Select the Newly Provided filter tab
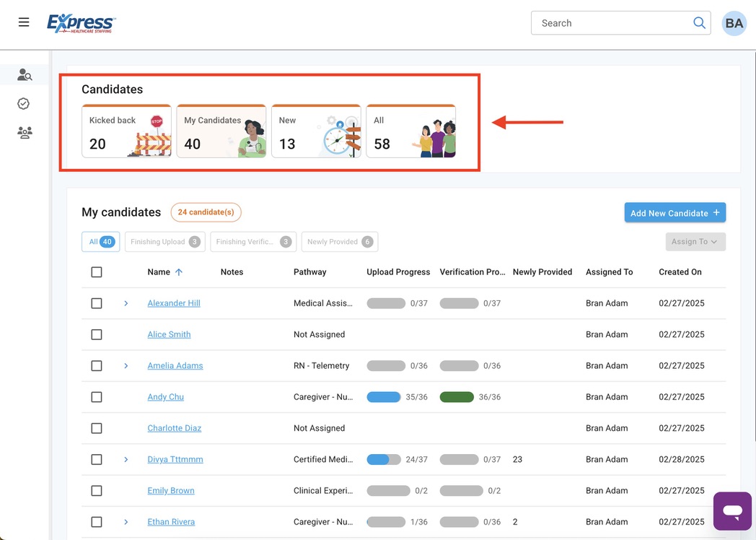The width and height of the screenshot is (756, 540). [x=339, y=242]
